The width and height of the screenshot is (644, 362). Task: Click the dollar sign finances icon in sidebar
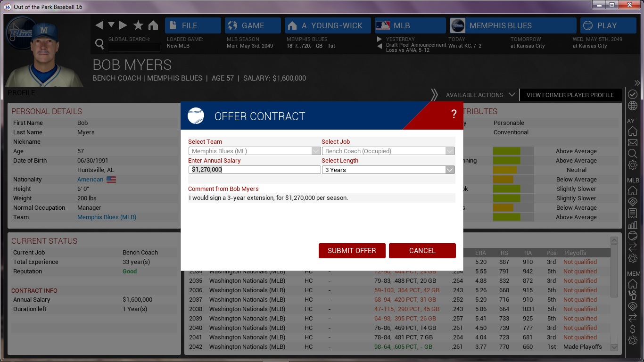click(633, 329)
